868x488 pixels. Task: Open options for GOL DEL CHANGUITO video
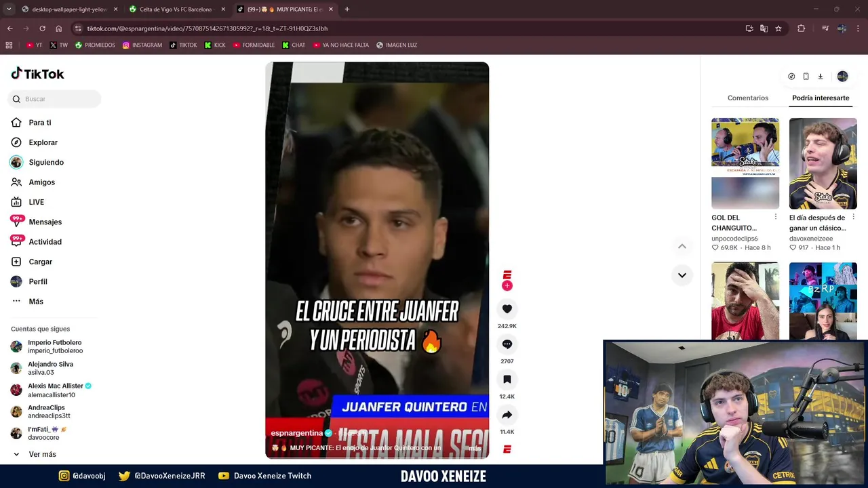[776, 218]
